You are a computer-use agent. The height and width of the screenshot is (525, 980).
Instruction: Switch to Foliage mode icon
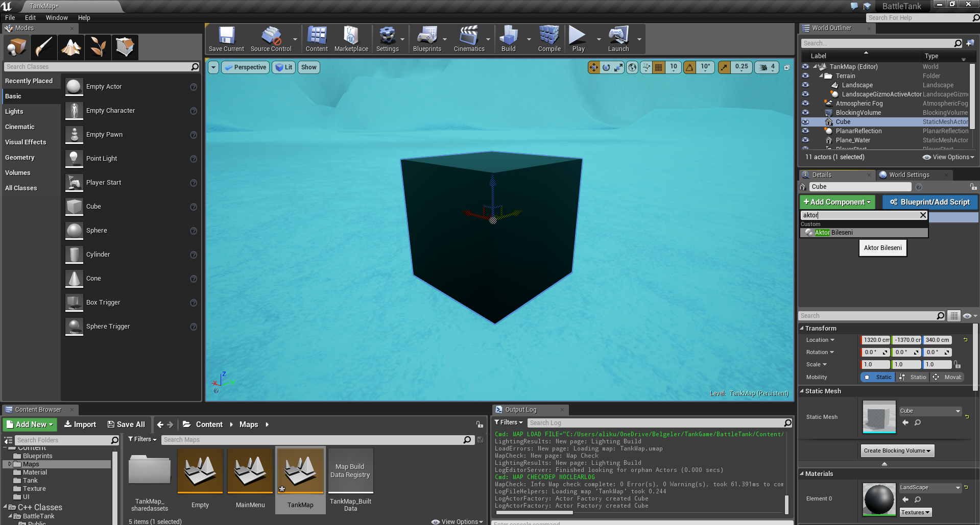(98, 47)
